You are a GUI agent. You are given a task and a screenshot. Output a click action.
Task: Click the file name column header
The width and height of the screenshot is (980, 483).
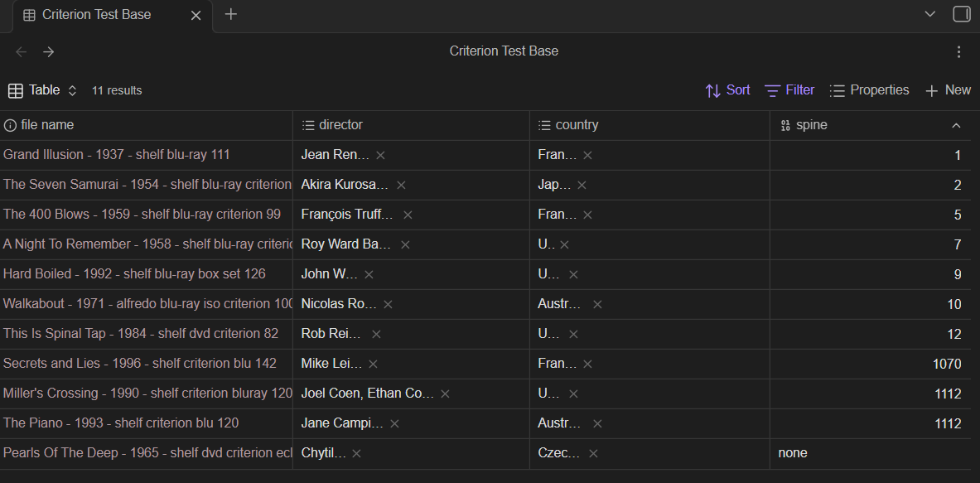(x=46, y=125)
